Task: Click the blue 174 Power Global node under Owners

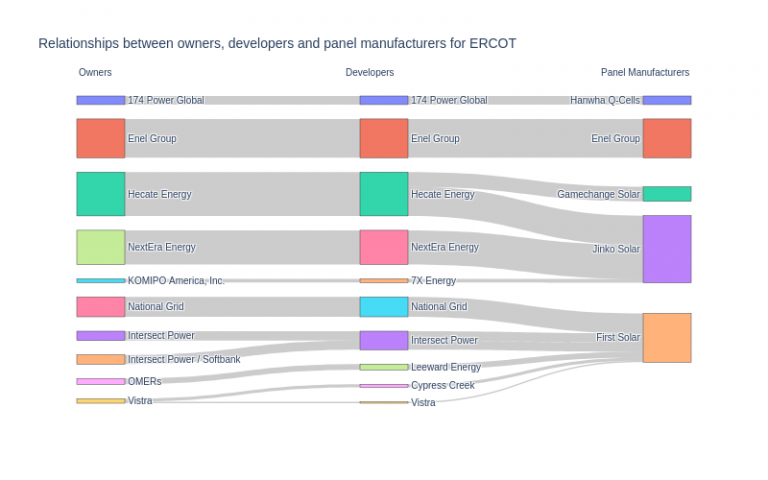Action: coord(100,100)
